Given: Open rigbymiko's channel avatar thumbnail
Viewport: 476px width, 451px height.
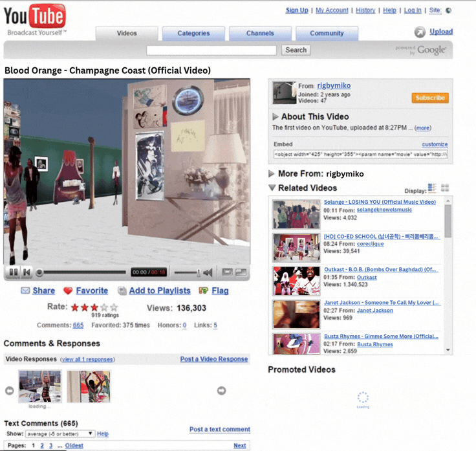Looking at the screenshot, I should point(284,93).
